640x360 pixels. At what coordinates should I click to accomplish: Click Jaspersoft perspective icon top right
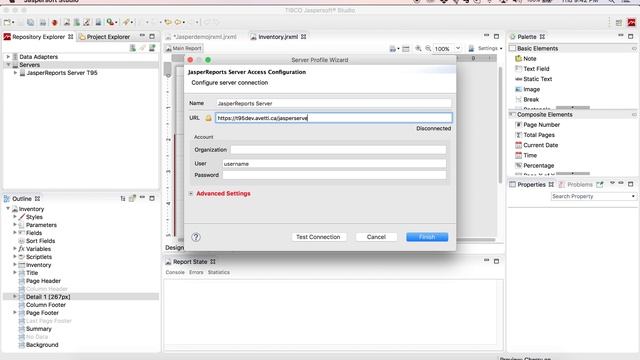632,23
